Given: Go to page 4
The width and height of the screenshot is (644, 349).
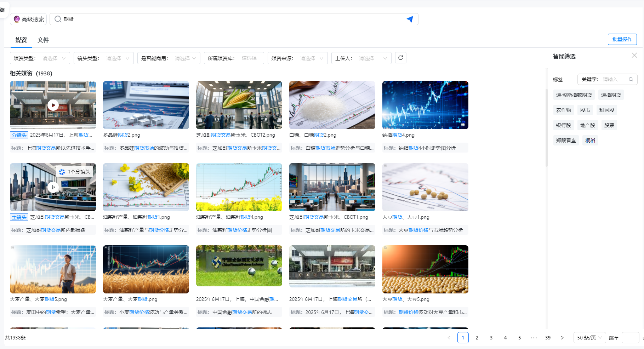Looking at the screenshot, I should (x=506, y=338).
